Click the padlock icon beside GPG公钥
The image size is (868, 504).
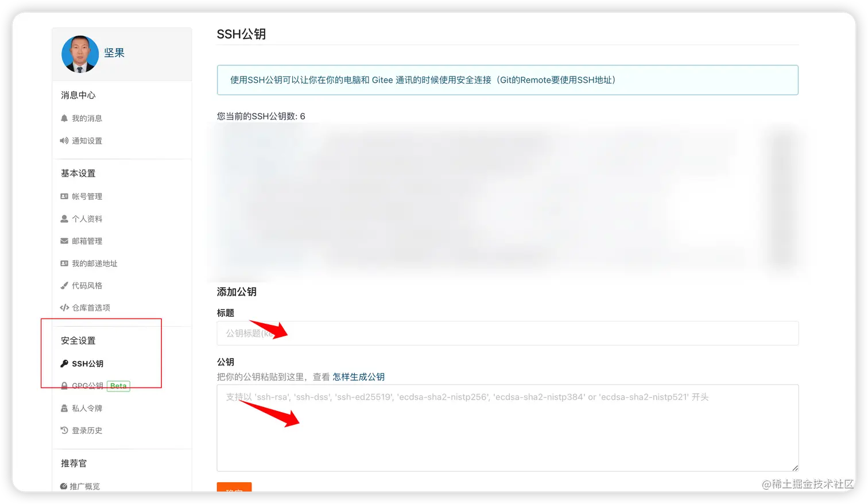[x=64, y=385]
